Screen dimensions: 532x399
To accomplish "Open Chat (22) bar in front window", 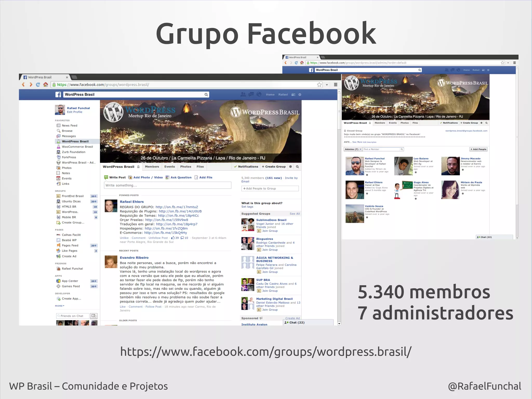I will [308, 322].
